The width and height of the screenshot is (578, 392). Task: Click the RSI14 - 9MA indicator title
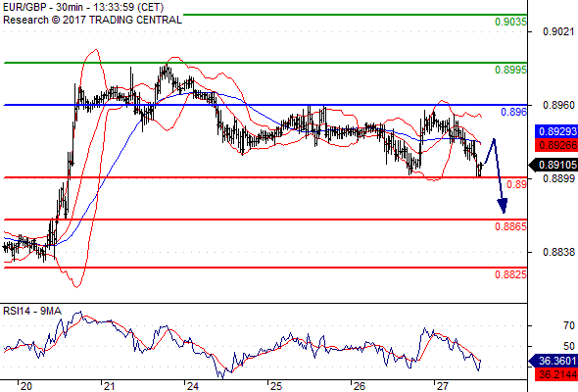32,312
